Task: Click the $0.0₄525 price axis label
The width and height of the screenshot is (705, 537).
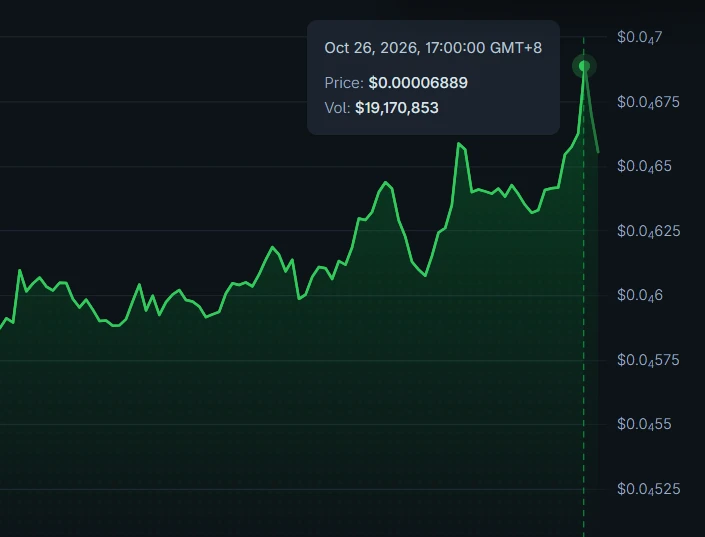Action: pos(648,489)
